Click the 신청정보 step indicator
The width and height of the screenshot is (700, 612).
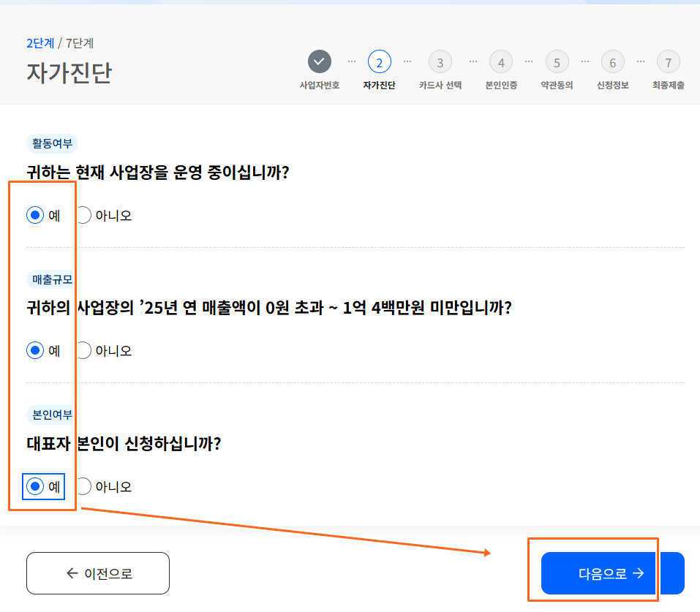coord(612,62)
